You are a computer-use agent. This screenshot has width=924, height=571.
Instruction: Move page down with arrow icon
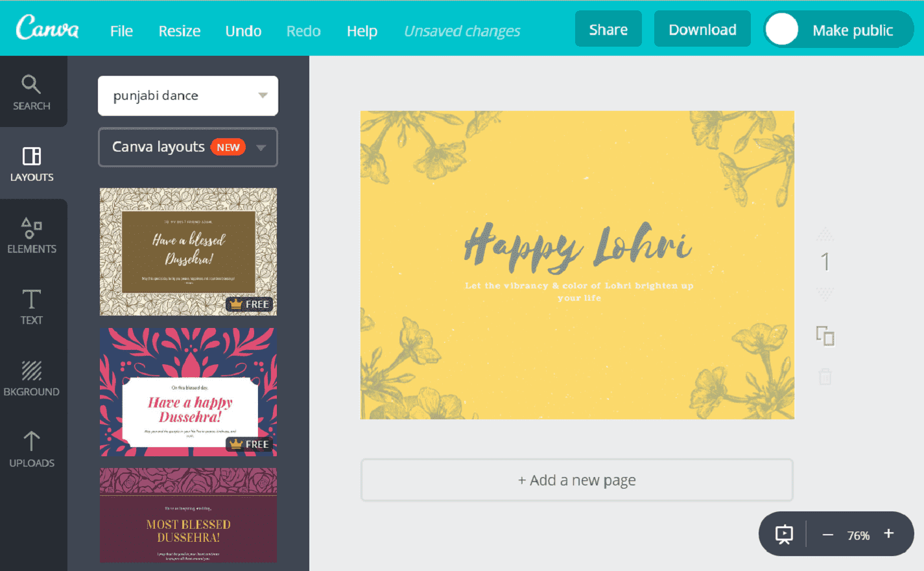[825, 294]
